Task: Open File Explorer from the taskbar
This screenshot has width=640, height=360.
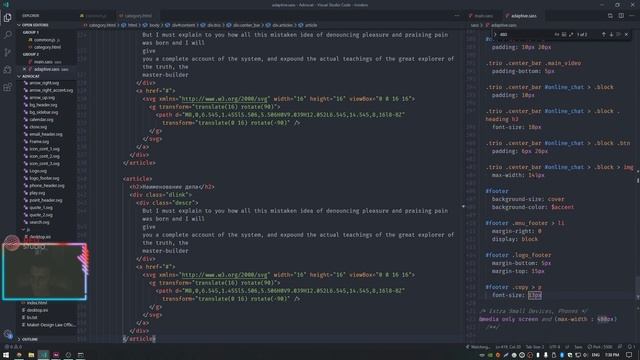Action: coord(31,355)
